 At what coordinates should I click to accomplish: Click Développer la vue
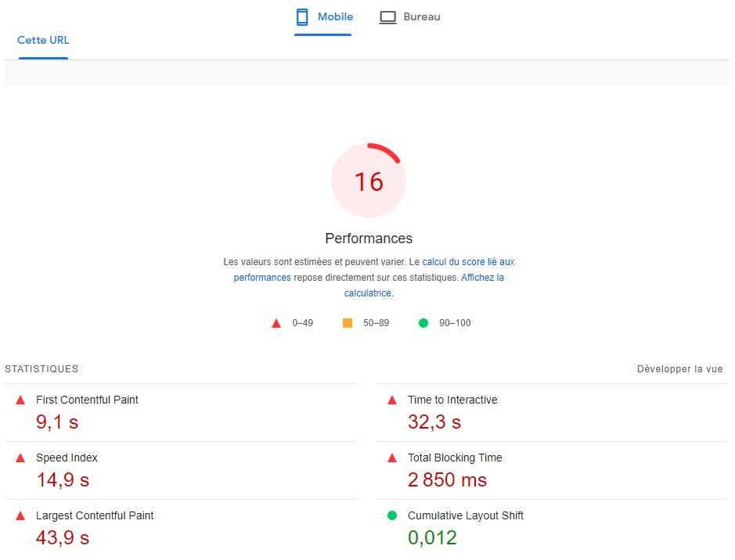pyautogui.click(x=679, y=369)
